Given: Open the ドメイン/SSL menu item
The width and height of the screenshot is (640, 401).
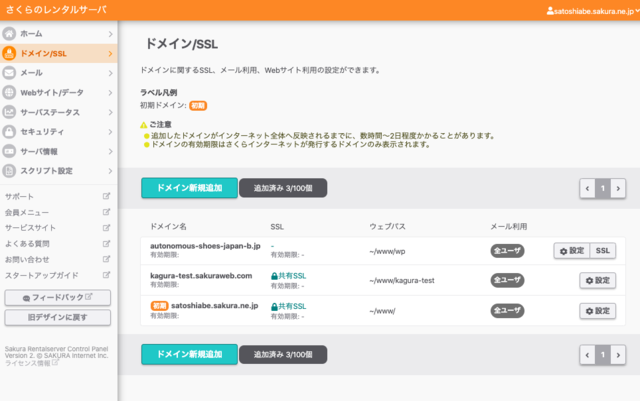Looking at the screenshot, I should 58,53.
